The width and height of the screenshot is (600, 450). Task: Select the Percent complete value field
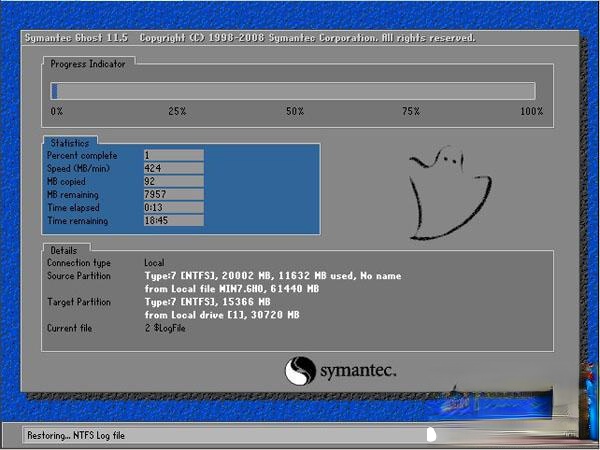(173, 155)
